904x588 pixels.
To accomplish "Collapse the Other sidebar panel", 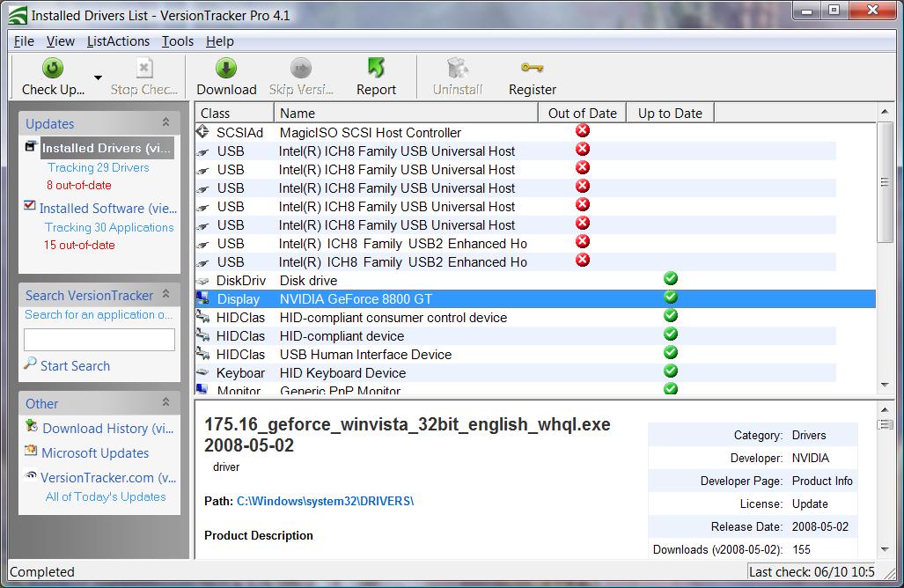I will coord(166,401).
